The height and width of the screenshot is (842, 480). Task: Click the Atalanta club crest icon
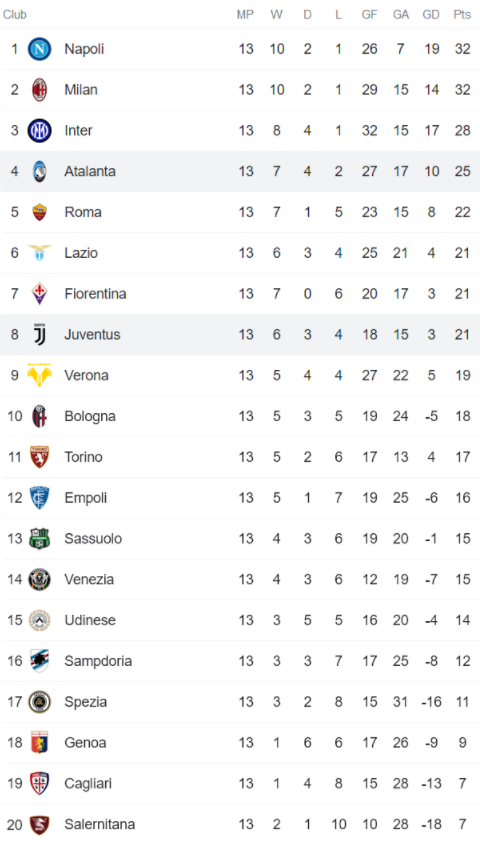coord(39,171)
